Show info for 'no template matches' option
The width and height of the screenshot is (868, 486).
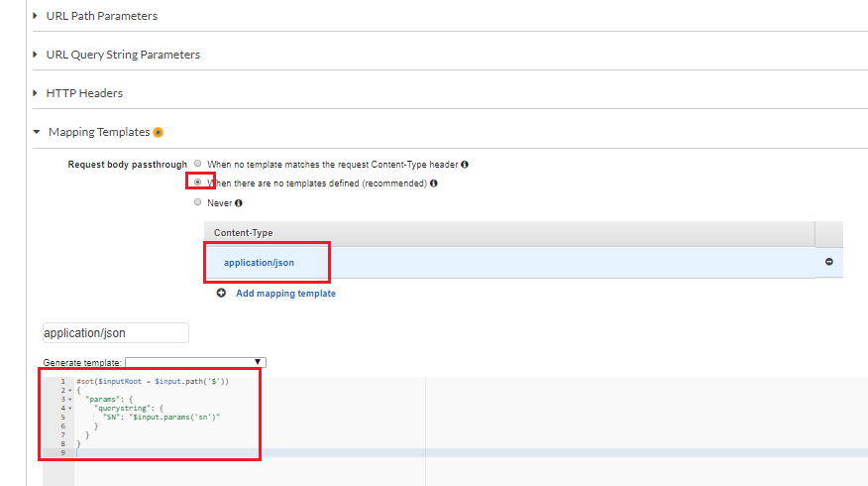[x=465, y=165]
